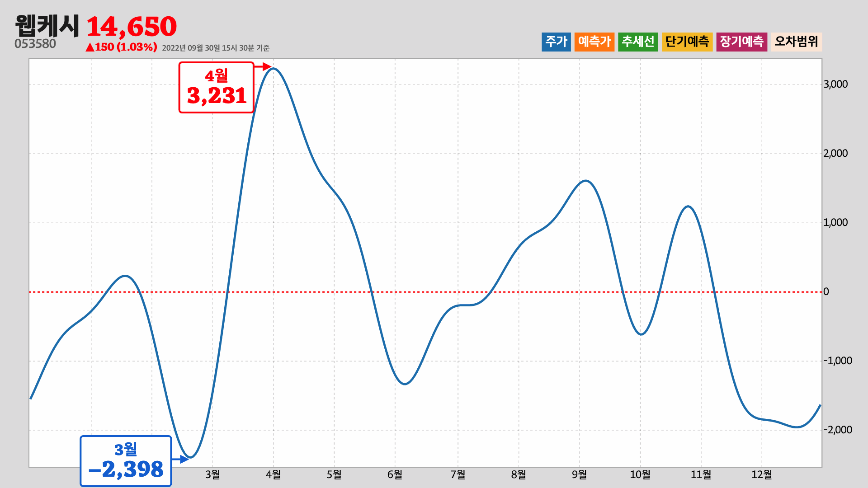Click the yellow 단기예측 legend box

(687, 42)
